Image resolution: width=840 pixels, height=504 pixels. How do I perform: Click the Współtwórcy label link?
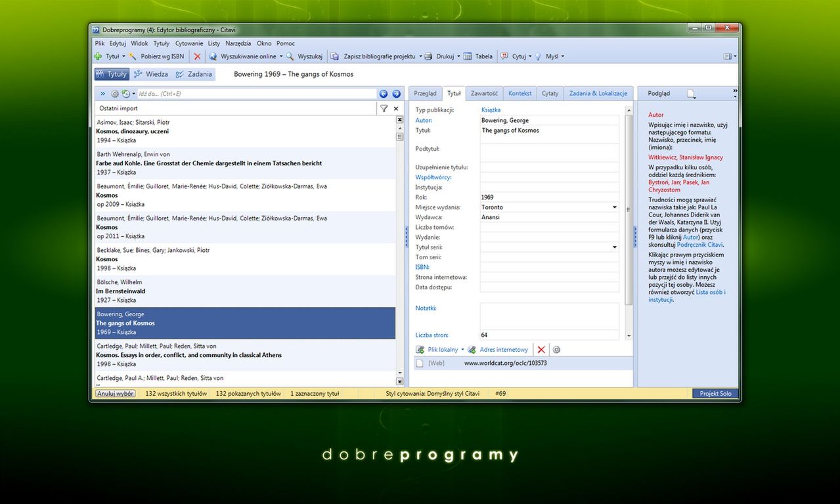click(x=433, y=177)
